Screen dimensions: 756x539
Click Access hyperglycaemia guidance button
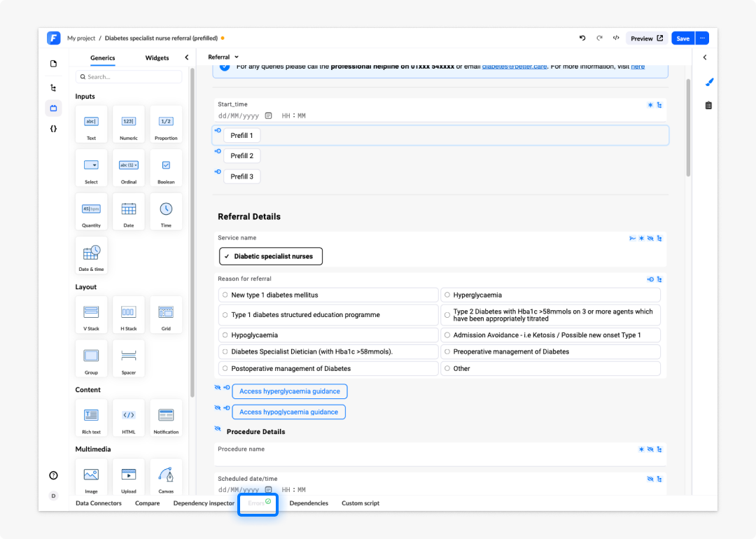pos(290,391)
